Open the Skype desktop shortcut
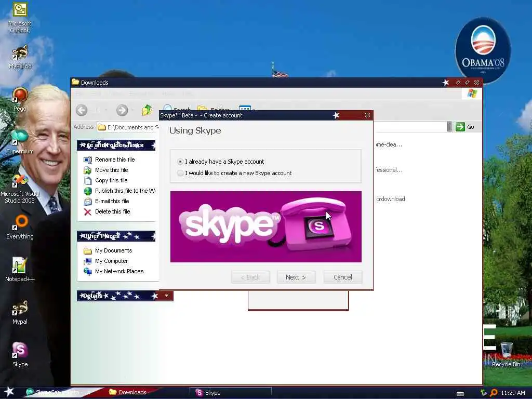532x399 pixels. pos(20,354)
